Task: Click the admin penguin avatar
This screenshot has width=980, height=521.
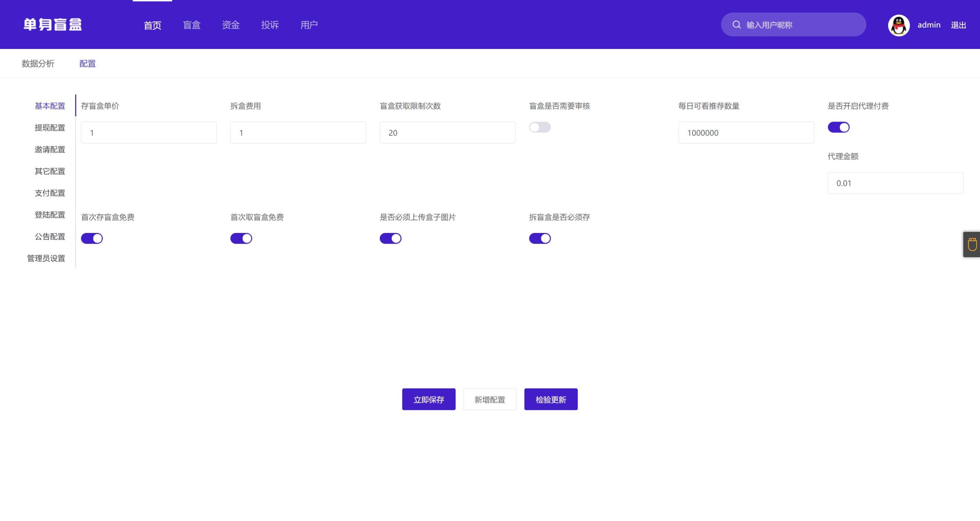Action: click(x=898, y=25)
